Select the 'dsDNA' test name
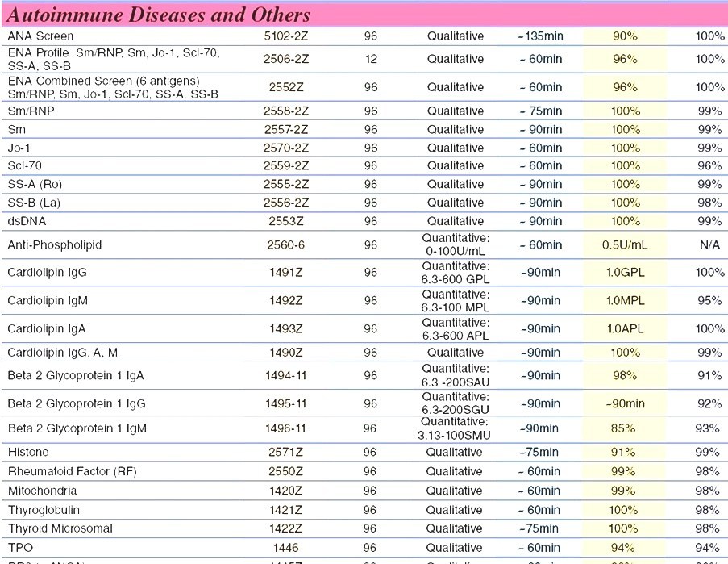 27,221
